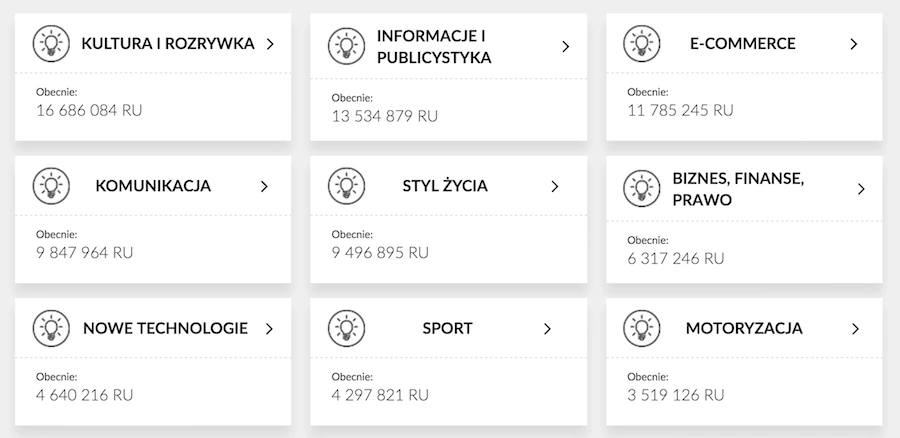
Task: Select the lightbulb icon next to Styl Życia
Action: 346,186
